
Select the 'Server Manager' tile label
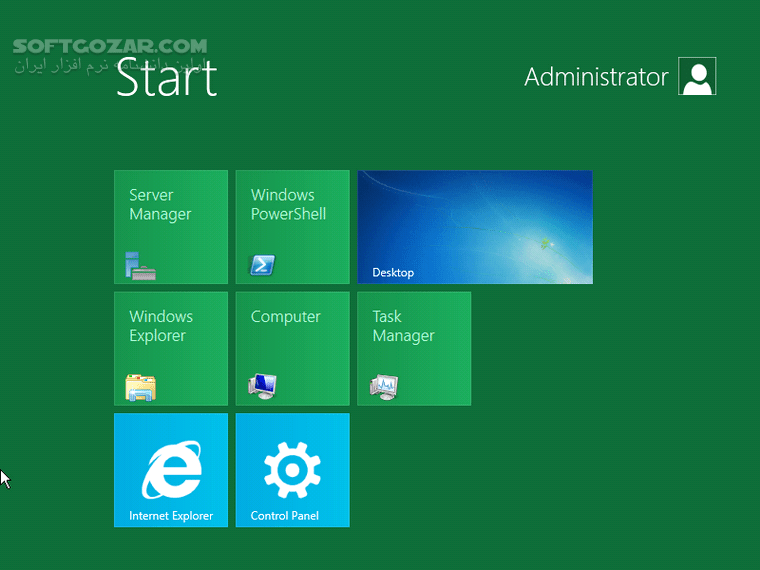160,205
